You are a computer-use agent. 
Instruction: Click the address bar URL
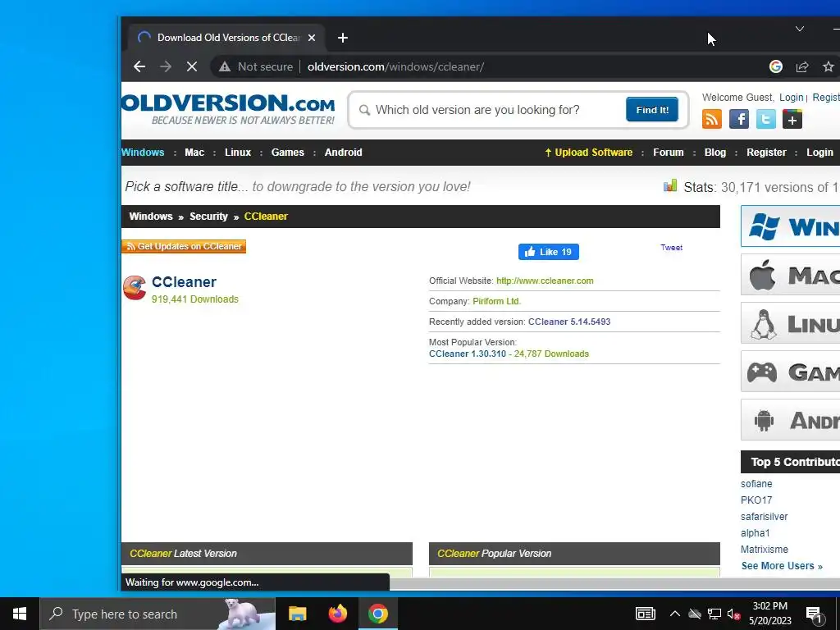(395, 66)
